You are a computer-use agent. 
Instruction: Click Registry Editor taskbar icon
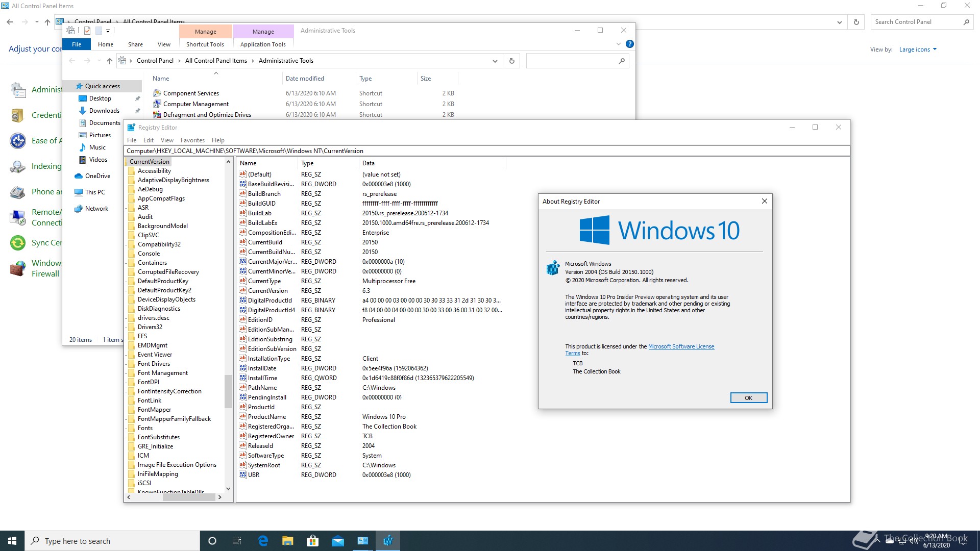[388, 541]
